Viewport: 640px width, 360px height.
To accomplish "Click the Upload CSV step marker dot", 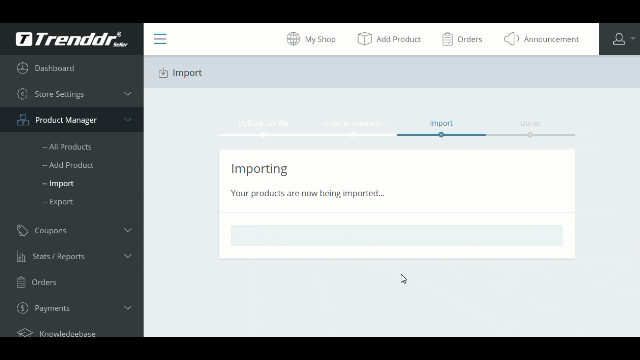I will coord(263,135).
